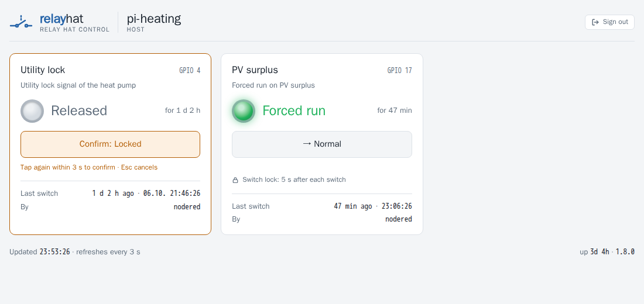Click the lock icon beside Switch lock

(x=235, y=179)
